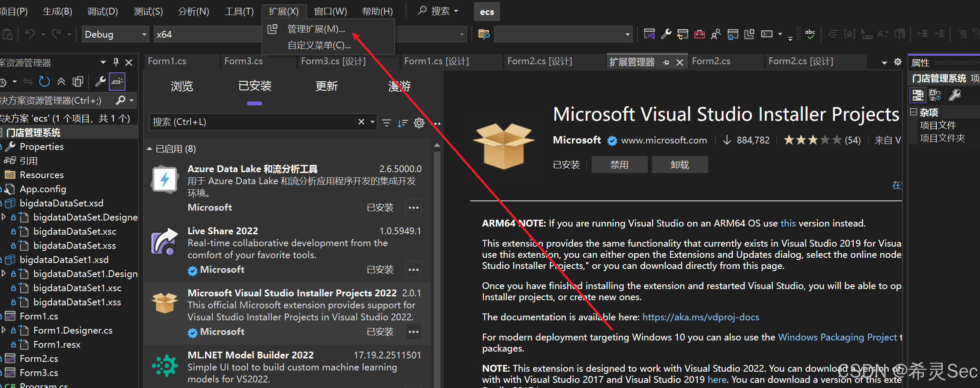Open the empty combo box beside Find in Files
The image size is (980, 388).
[x=563, y=34]
